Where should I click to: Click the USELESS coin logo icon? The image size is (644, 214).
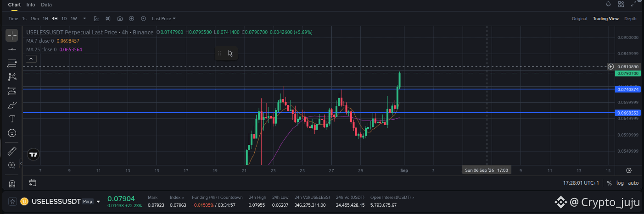(x=24, y=201)
